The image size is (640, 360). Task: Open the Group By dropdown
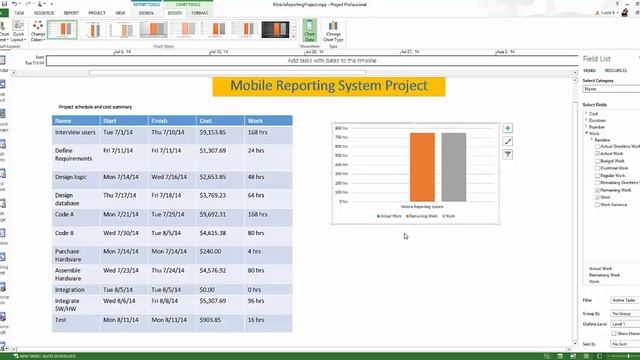pyautogui.click(x=625, y=313)
